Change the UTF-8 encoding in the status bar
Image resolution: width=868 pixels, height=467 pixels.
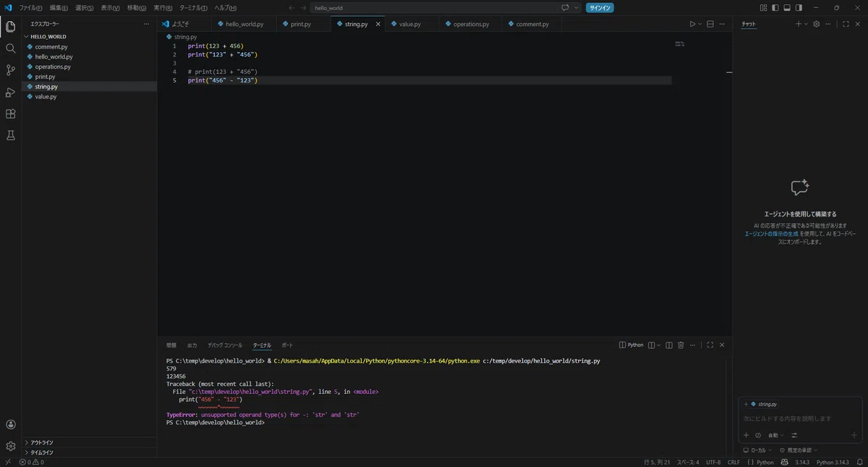tap(713, 462)
